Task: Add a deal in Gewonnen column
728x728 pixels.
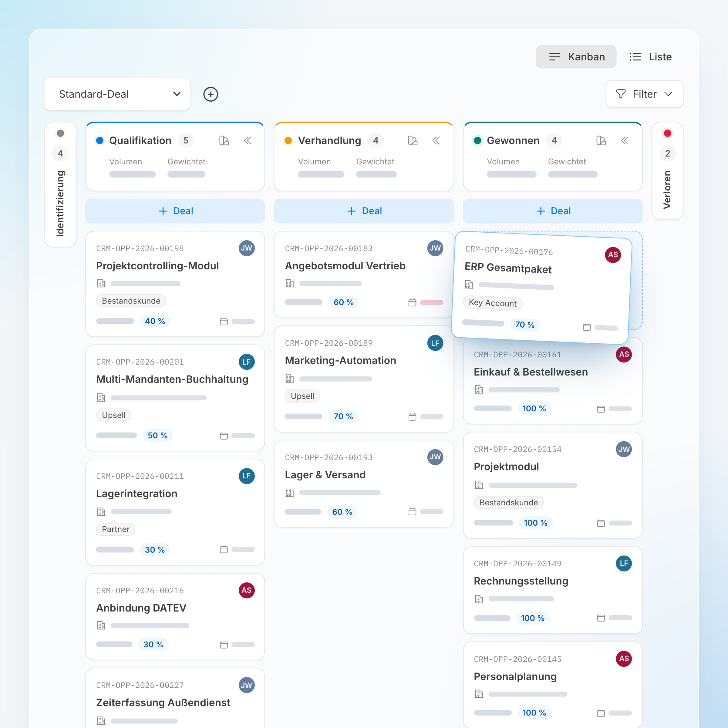Action: click(x=553, y=211)
